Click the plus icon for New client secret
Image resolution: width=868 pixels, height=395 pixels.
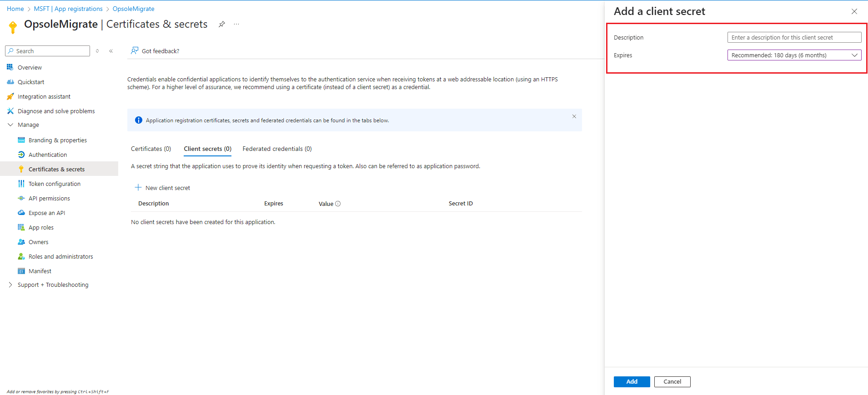point(138,188)
